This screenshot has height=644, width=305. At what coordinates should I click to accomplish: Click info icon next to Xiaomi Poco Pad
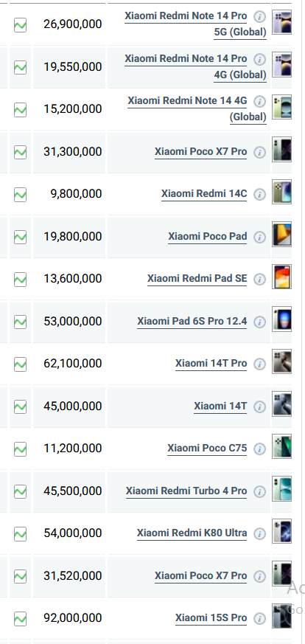259,237
